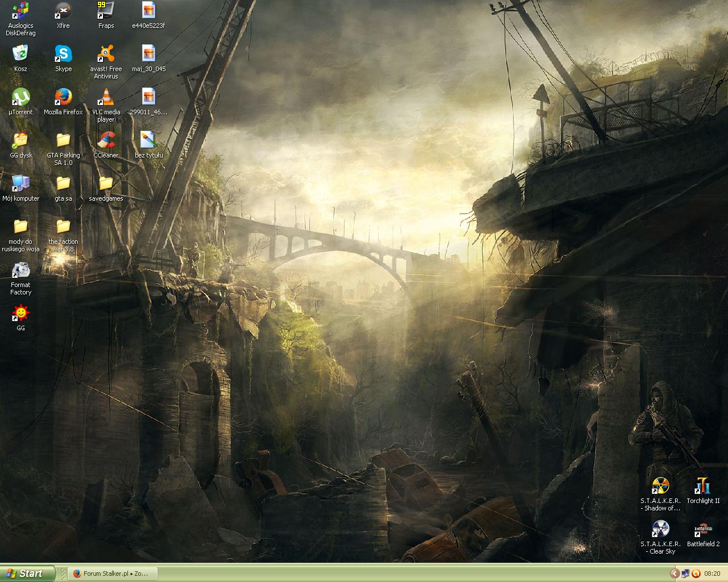Select S.T.A.L.K.E.R. Clear Sky shortcut
Screen dimensions: 728x582
(x=660, y=537)
